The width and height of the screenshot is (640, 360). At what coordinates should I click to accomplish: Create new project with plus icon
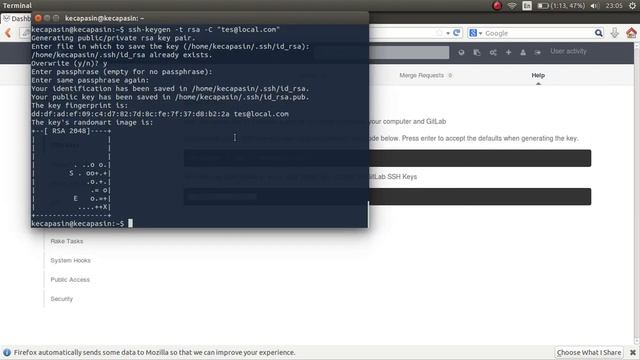point(509,52)
